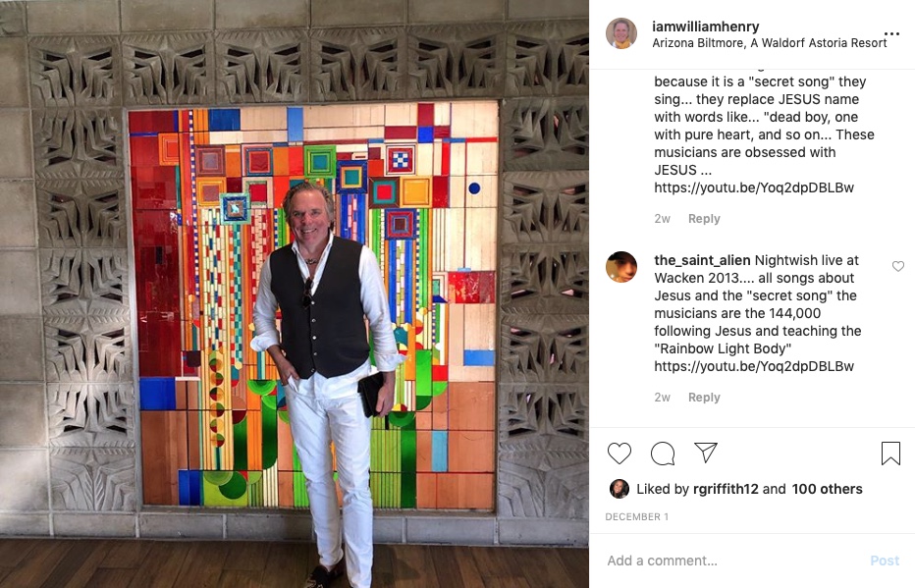Screen dimensions: 915x588
Task: Save post with bookmark icon
Action: [x=890, y=454]
